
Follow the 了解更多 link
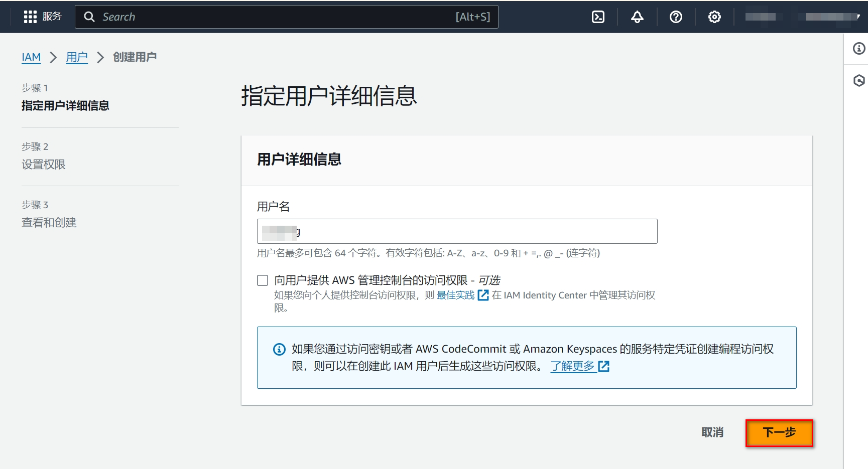pos(573,366)
